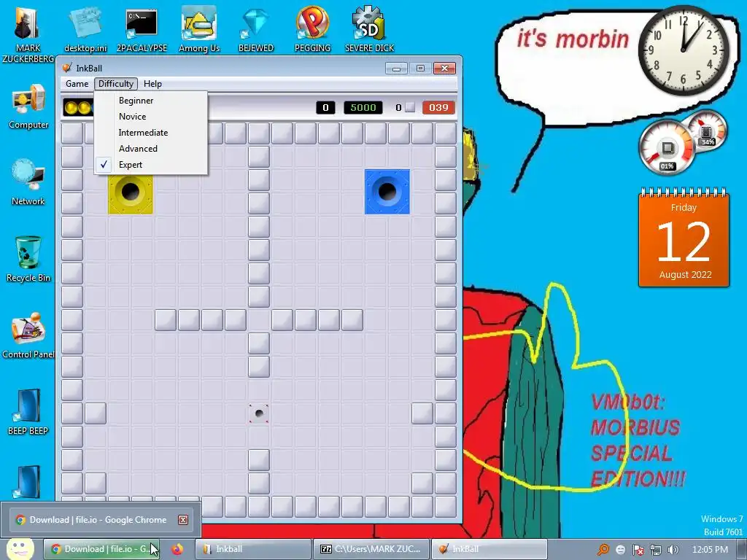
Task: Choose Advanced difficulty
Action: click(150, 149)
